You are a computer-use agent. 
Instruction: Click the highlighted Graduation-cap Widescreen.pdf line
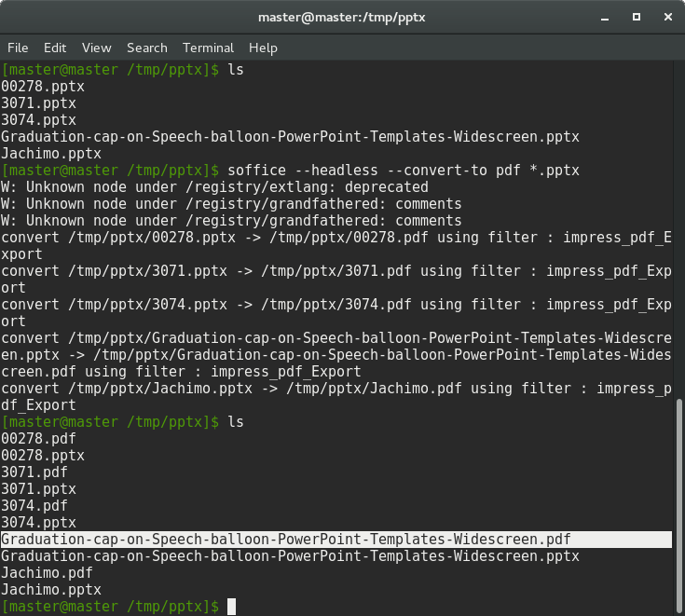[x=336, y=539]
